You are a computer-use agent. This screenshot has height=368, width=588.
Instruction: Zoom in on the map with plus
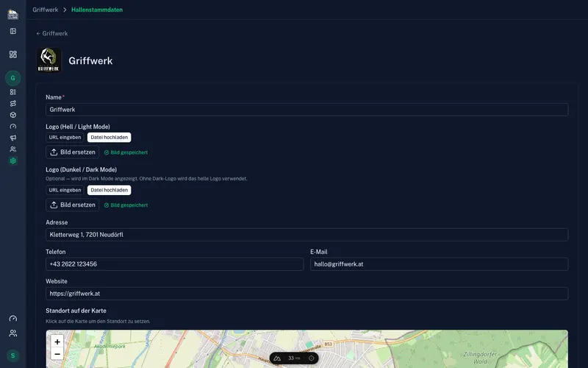tap(57, 342)
